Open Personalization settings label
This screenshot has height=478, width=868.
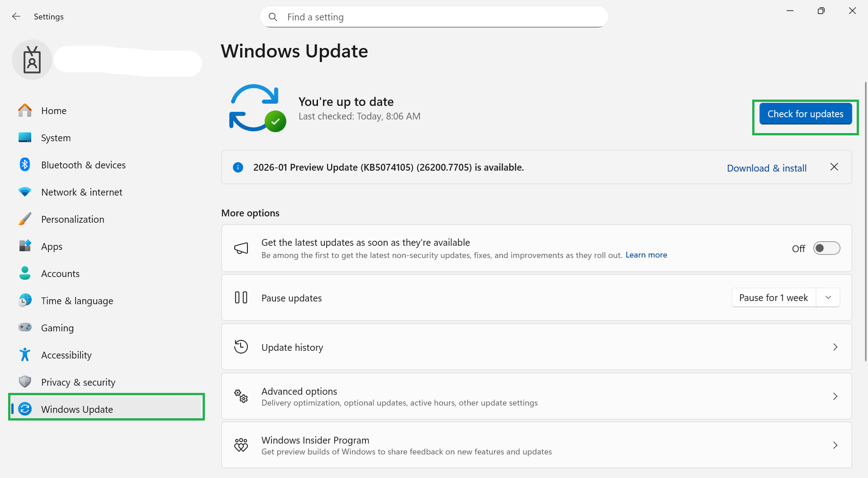pos(72,219)
